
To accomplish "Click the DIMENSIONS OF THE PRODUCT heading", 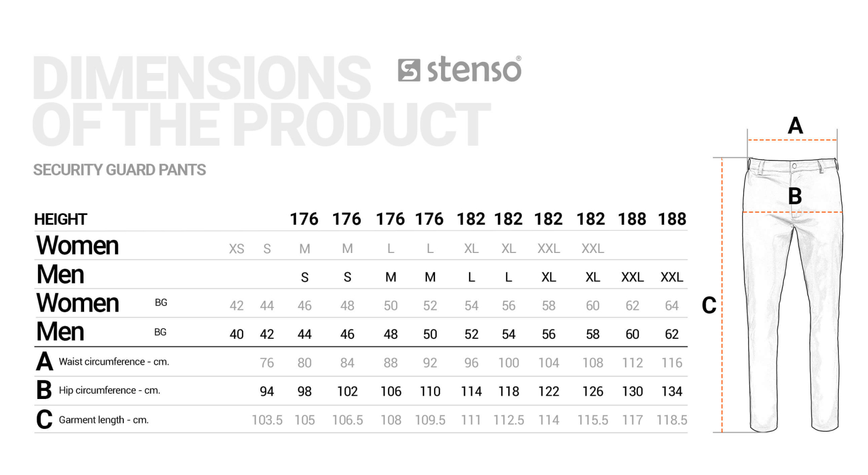I will tap(260, 102).
